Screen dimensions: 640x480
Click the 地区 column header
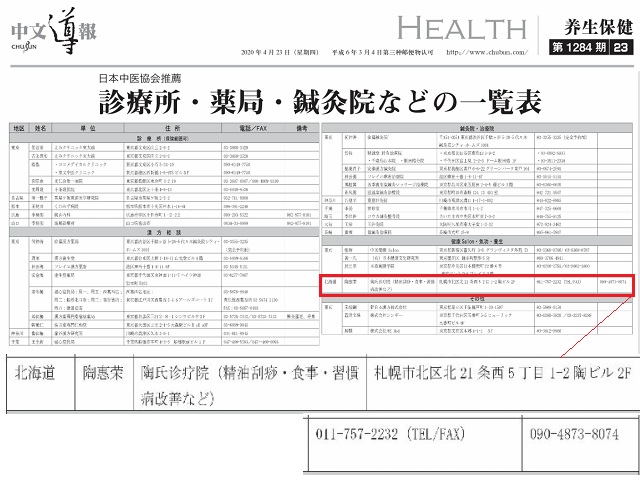(19, 128)
